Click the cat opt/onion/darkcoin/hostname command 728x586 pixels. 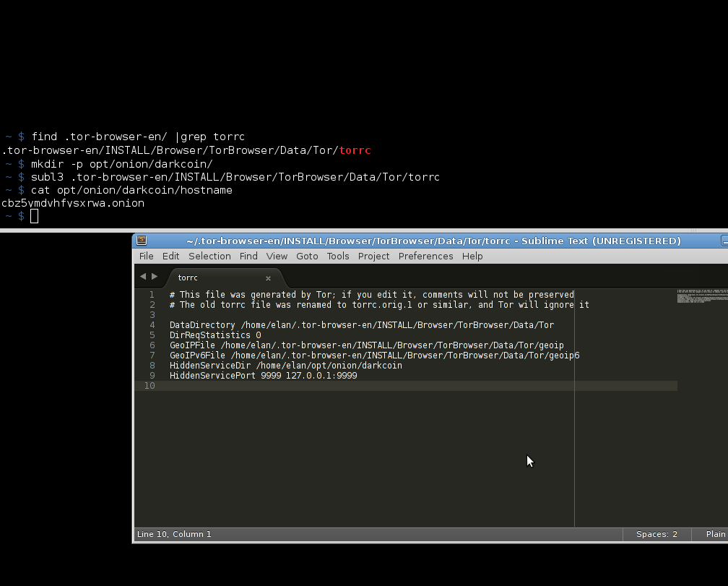[131, 190]
